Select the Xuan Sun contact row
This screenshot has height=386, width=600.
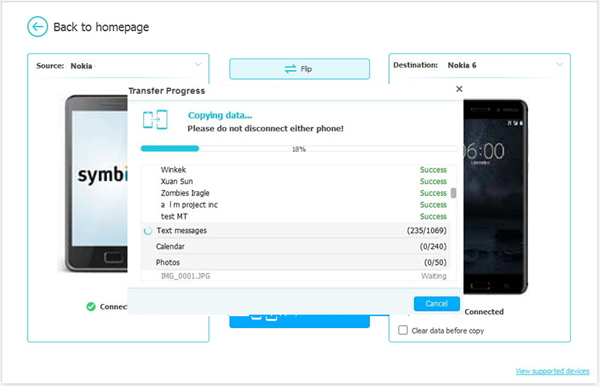click(x=295, y=181)
